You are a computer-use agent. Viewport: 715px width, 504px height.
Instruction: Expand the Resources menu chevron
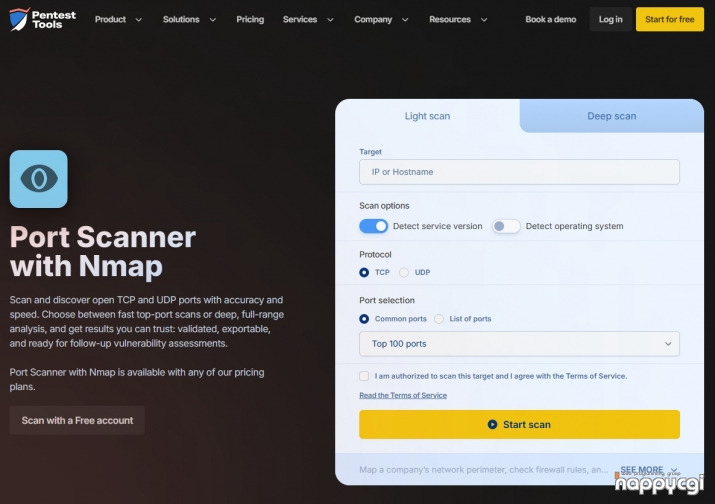pos(484,20)
